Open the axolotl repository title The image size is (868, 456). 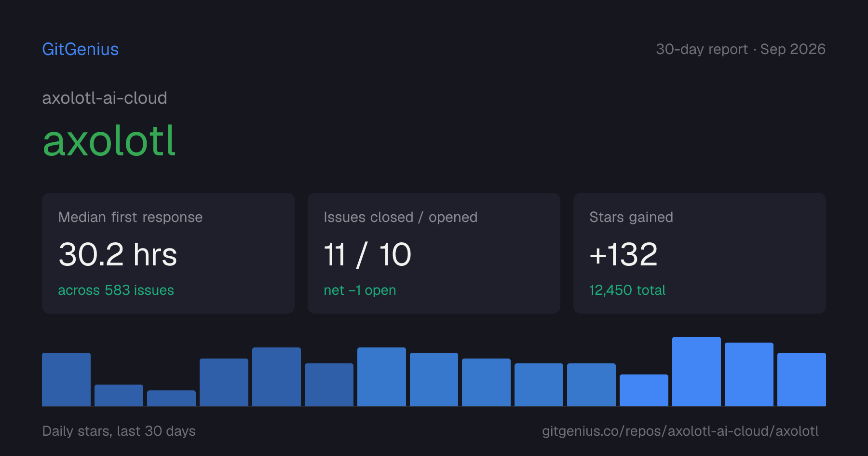[x=109, y=141]
